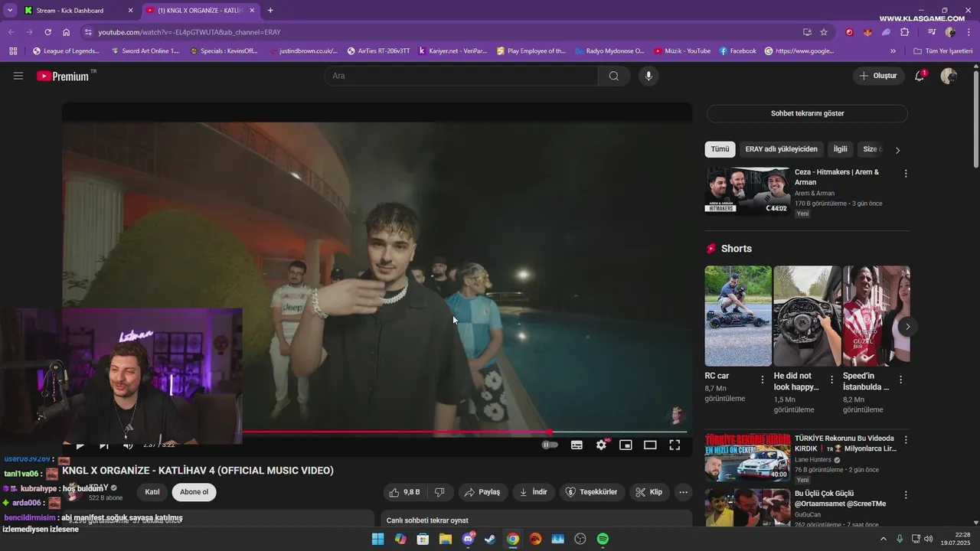Select the İlgili filter chip

point(840,149)
